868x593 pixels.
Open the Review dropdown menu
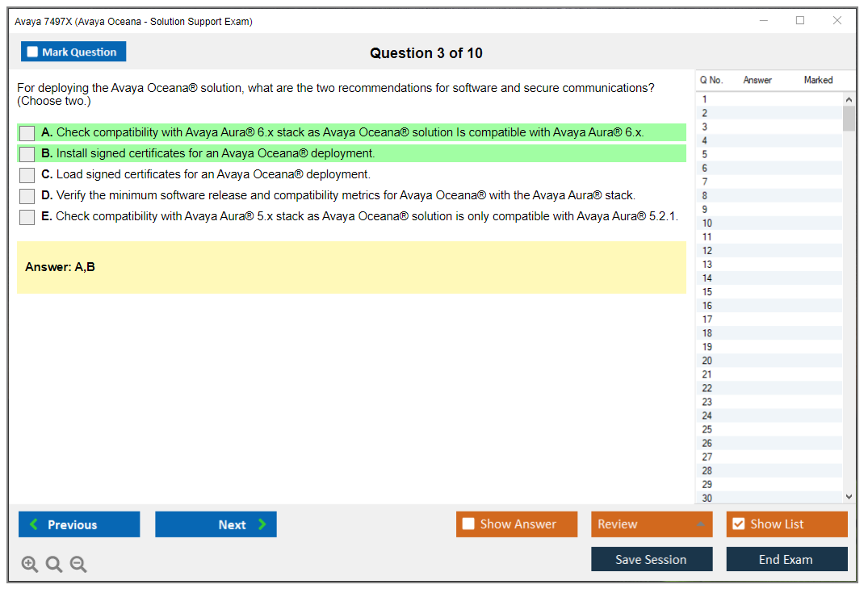(x=652, y=524)
